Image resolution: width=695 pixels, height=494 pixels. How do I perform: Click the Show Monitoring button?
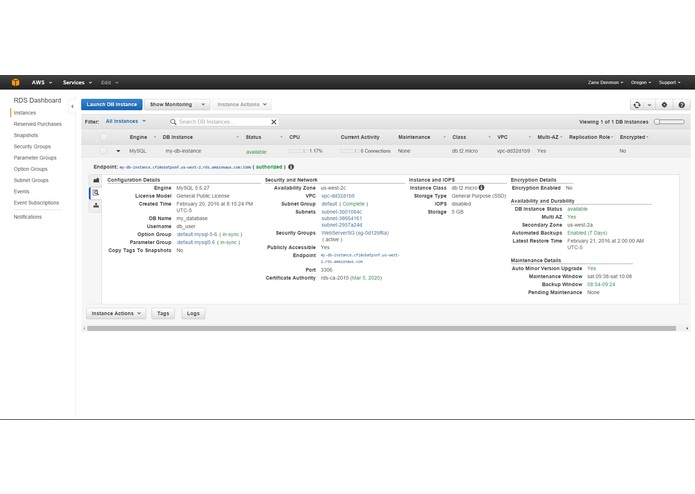tap(171, 105)
